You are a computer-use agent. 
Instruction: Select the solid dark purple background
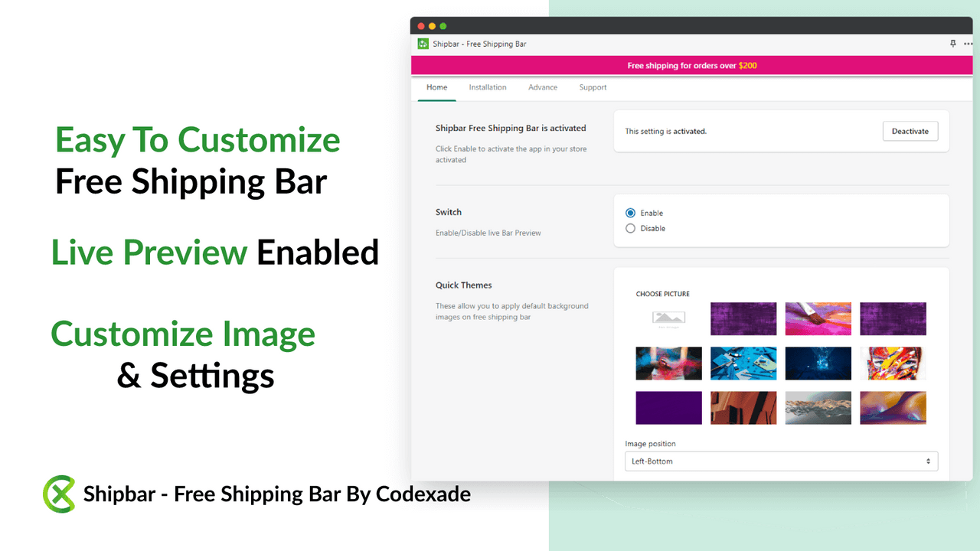click(668, 408)
